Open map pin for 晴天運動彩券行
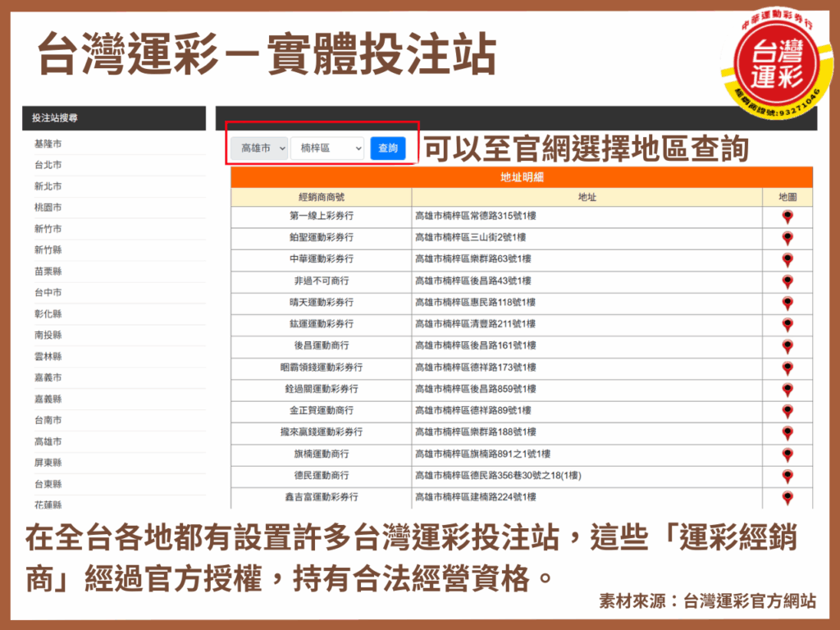Image resolution: width=840 pixels, height=630 pixels. click(787, 303)
